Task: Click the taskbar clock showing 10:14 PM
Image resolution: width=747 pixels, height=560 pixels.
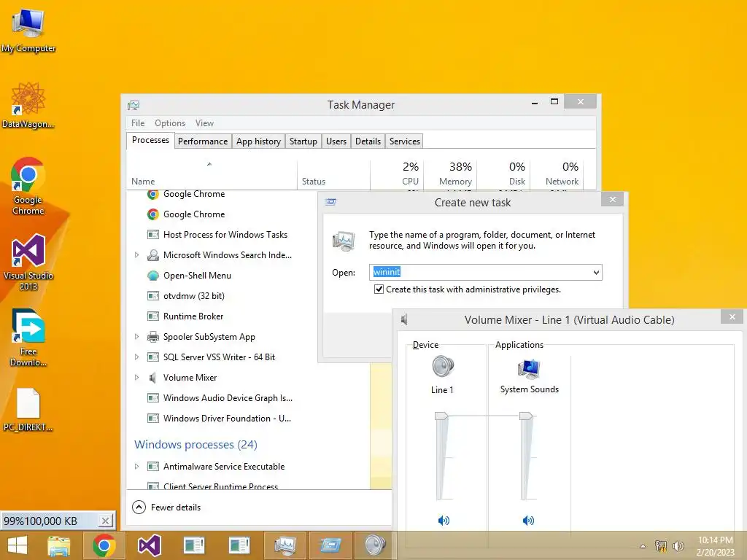Action: coord(715,546)
